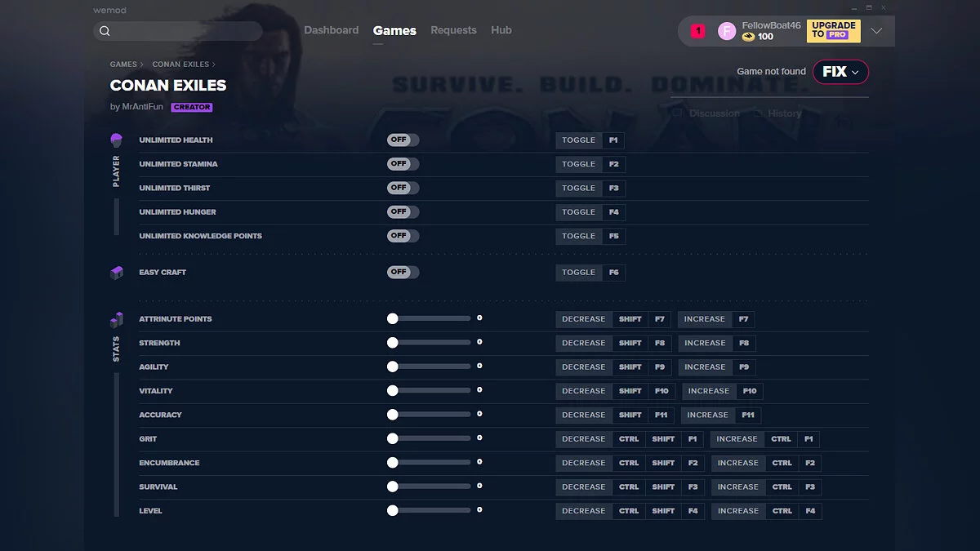Select the Easy Craft cube icon
Viewport: 980px width, 551px height.
(116, 273)
